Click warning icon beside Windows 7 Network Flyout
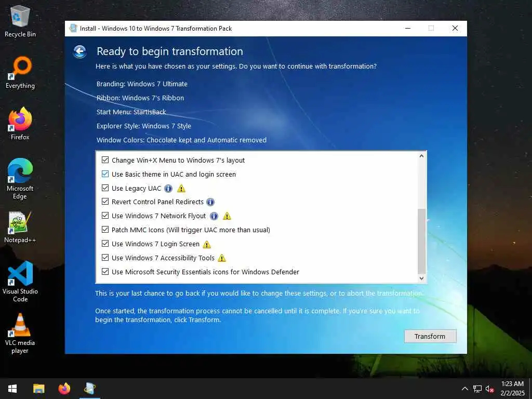This screenshot has width=532, height=399. pyautogui.click(x=227, y=216)
